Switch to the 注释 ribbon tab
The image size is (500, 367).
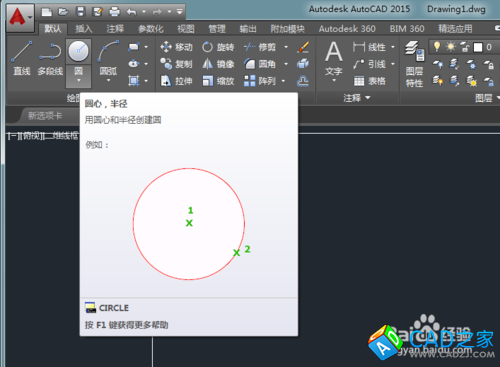(115, 29)
